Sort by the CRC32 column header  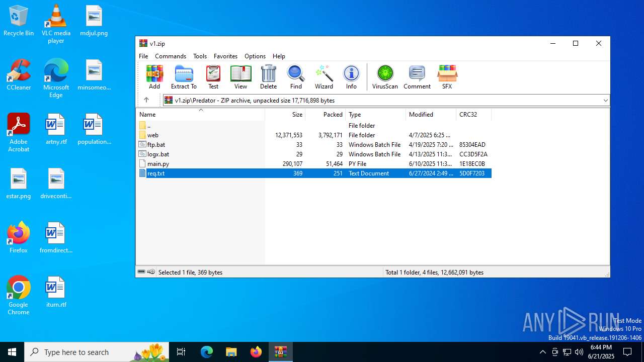click(473, 115)
